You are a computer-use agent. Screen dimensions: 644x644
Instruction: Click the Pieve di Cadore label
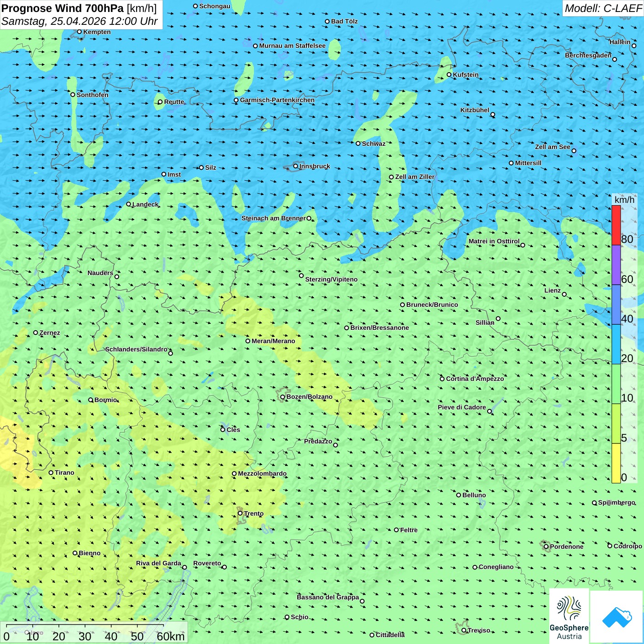coord(462,407)
